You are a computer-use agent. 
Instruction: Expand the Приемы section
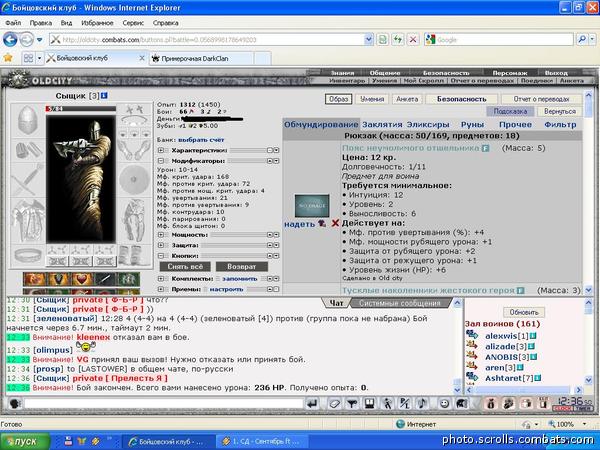pos(161,289)
